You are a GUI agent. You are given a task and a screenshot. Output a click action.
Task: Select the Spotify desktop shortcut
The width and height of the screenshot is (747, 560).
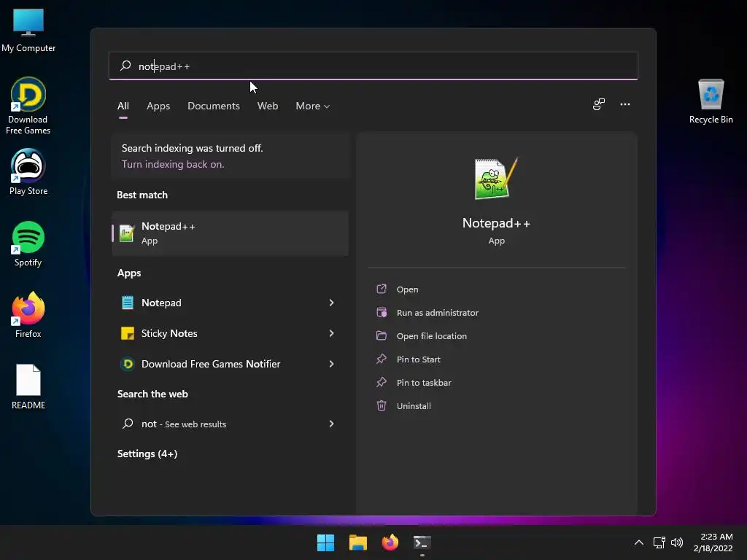[x=28, y=244]
